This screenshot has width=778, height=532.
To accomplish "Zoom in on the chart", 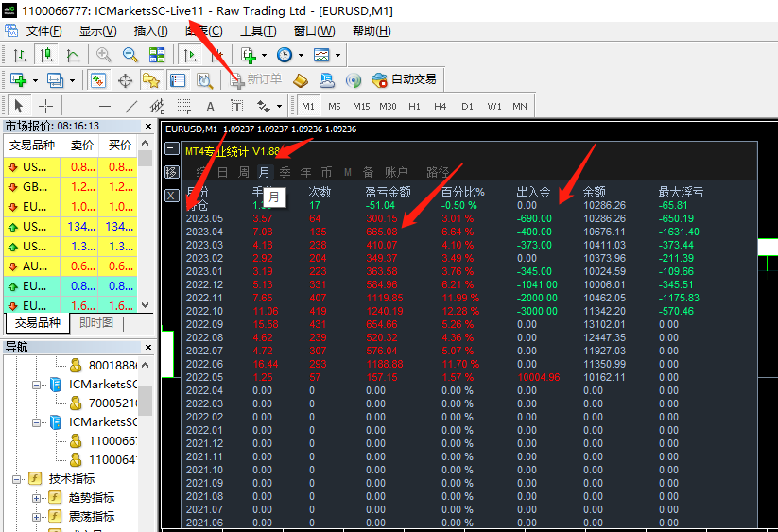I will click(104, 55).
